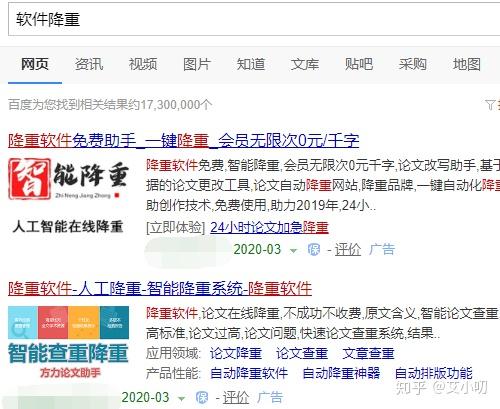The width and height of the screenshot is (500, 409).
Task: Click the 智能降重 logo thumbnail
Action: click(x=68, y=179)
